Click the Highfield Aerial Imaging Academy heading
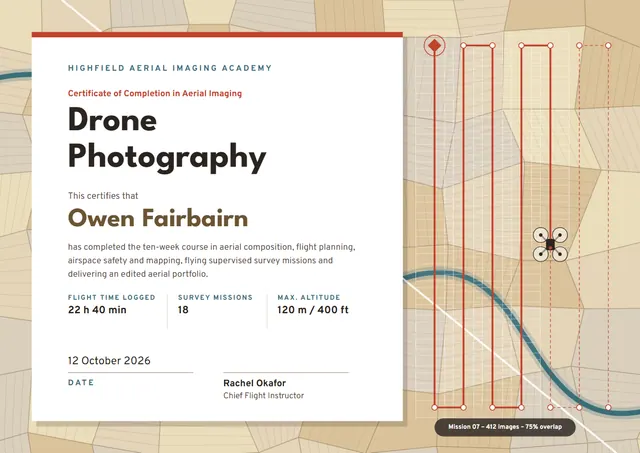The image size is (640, 453). [170, 68]
